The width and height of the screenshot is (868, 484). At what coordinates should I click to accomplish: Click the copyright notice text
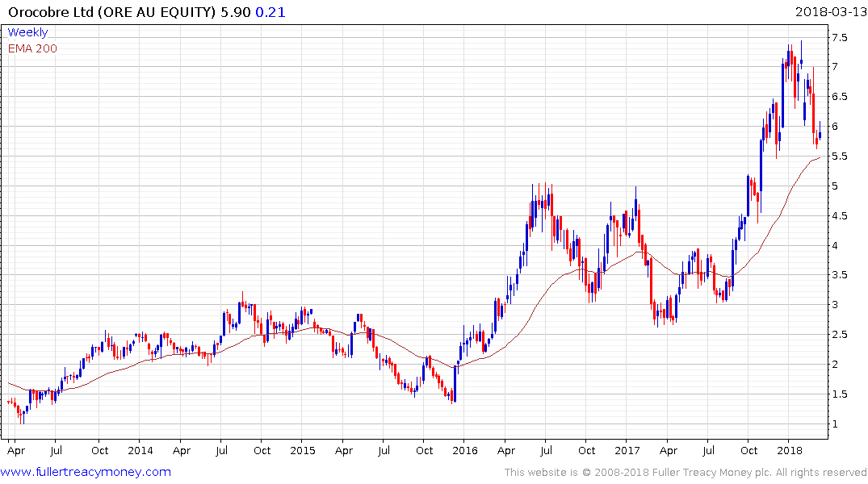(686, 473)
